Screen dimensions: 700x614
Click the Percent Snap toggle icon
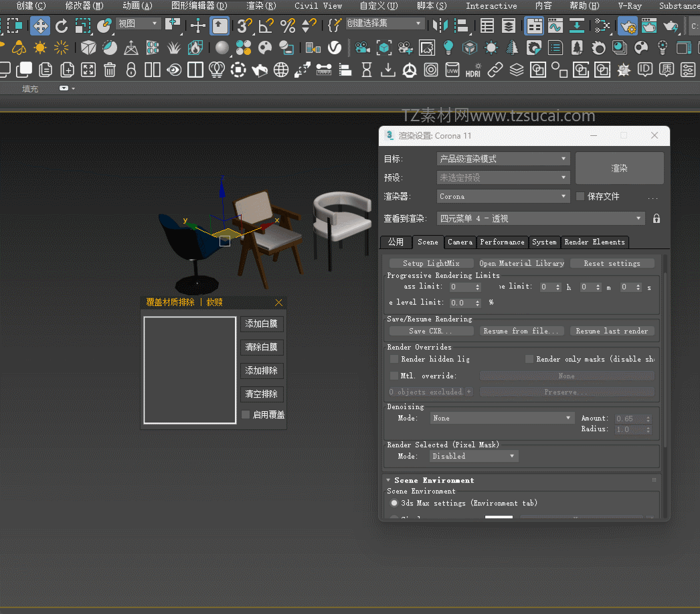(288, 26)
